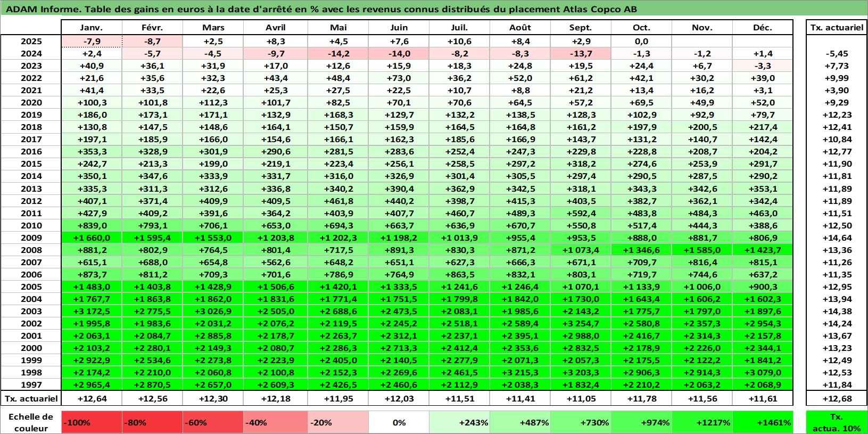Click the 'Tx. actua. 10%' green legend cell
This screenshot has height=434, width=868.
point(837,422)
